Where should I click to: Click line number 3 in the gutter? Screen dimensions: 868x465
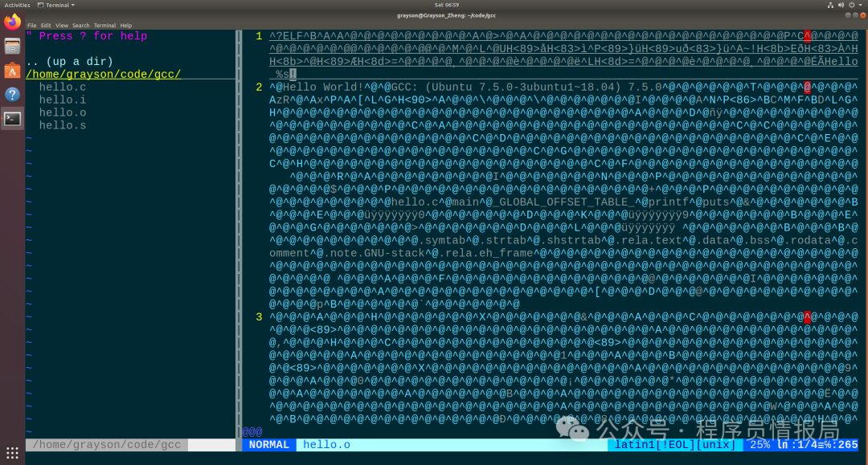click(259, 316)
